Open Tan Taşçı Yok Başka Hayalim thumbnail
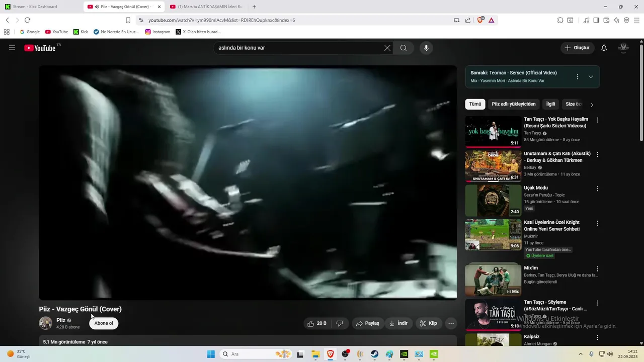 pos(493,132)
